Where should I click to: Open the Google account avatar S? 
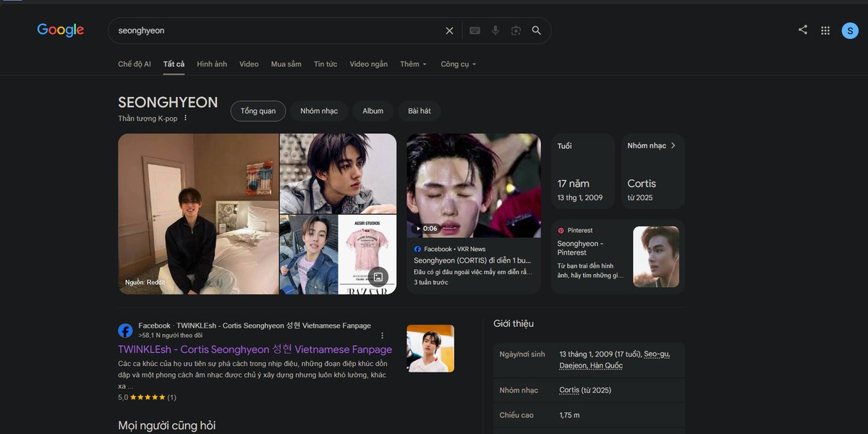click(x=850, y=30)
